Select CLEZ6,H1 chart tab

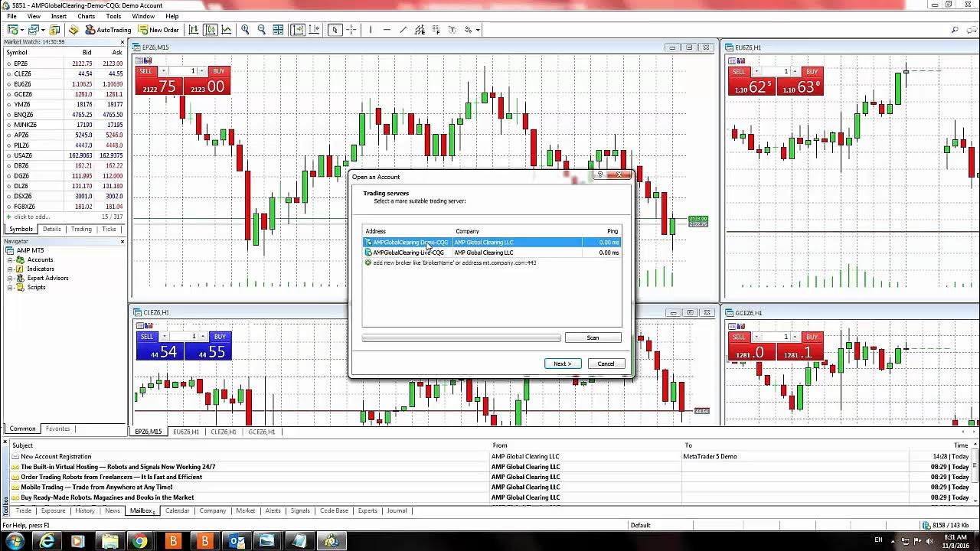(224, 432)
